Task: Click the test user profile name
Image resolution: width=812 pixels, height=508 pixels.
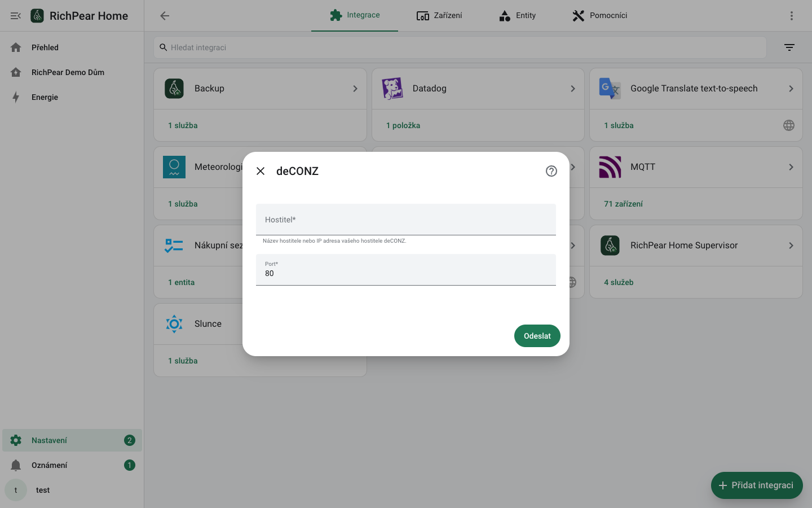Action: pos(43,490)
